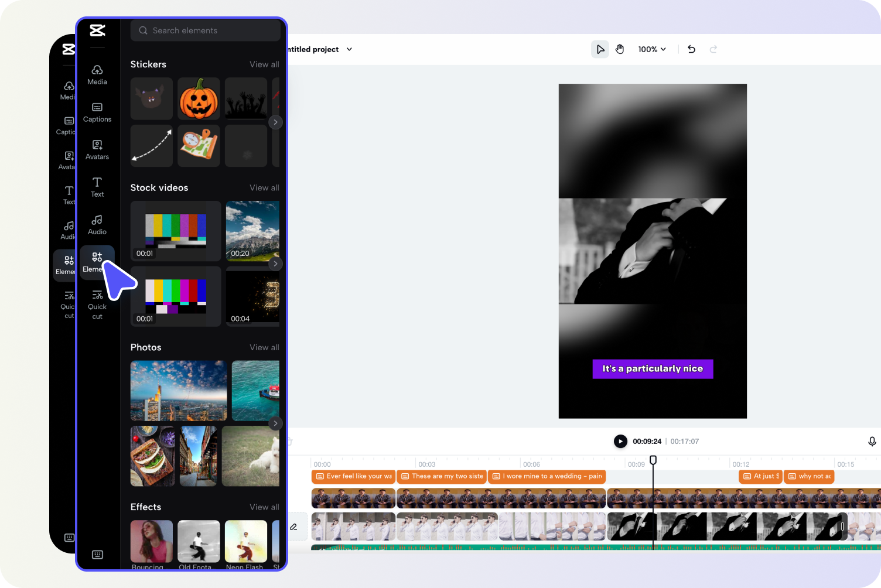Select the Neon Flash effect thumbnail
881x588 pixels.
pyautogui.click(x=246, y=541)
